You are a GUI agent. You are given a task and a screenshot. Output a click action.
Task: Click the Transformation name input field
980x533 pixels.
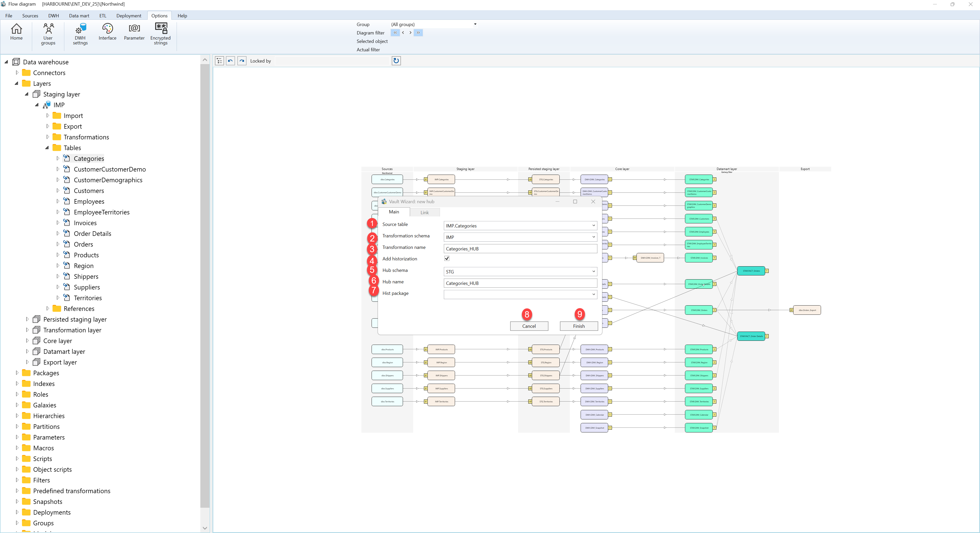tap(520, 249)
